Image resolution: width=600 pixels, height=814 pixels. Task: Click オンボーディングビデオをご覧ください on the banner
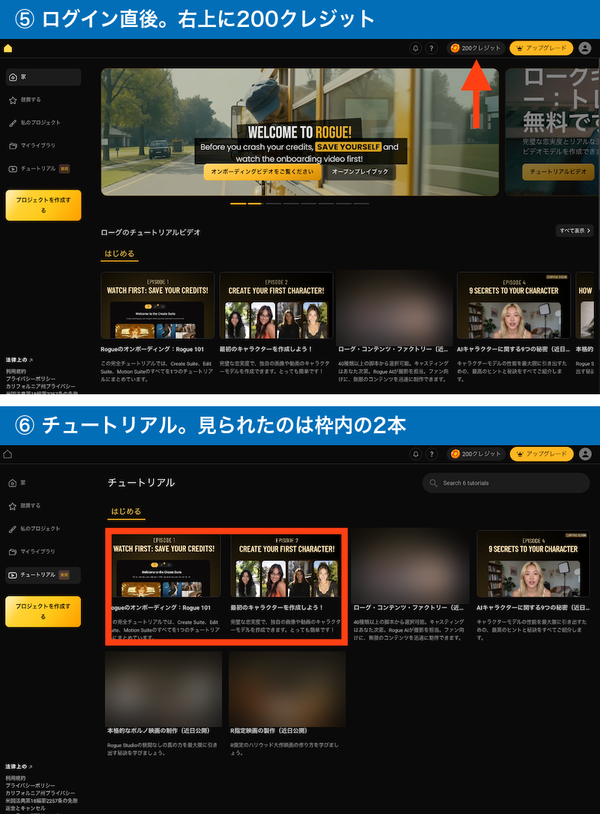tap(262, 172)
